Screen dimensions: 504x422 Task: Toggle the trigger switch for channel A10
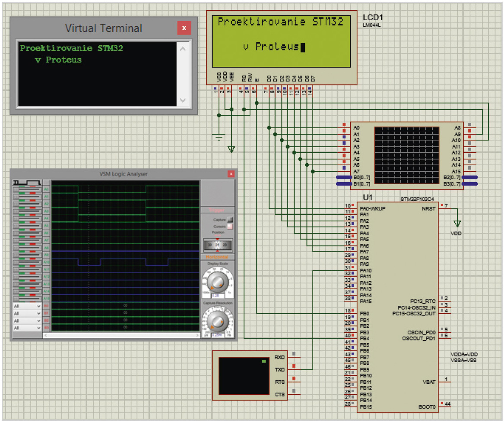pyautogui.click(x=27, y=262)
